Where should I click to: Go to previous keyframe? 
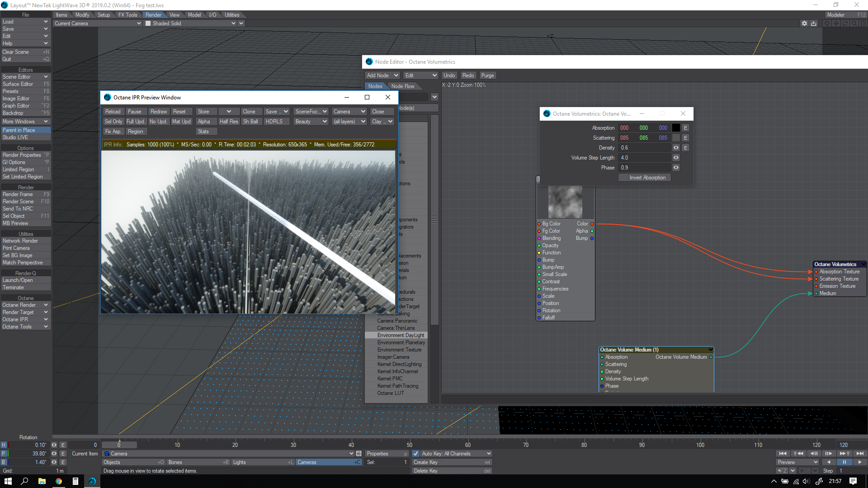pyautogui.click(x=798, y=453)
